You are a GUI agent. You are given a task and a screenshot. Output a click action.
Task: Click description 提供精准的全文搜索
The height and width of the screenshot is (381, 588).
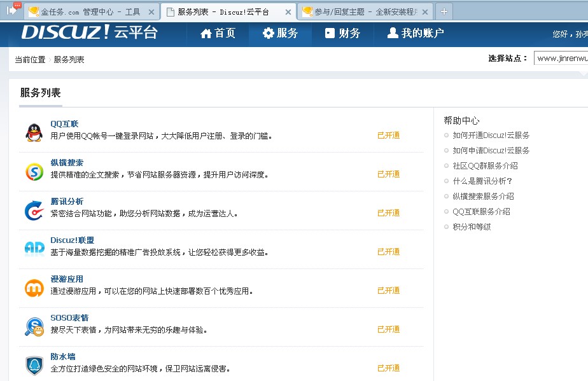(x=159, y=175)
